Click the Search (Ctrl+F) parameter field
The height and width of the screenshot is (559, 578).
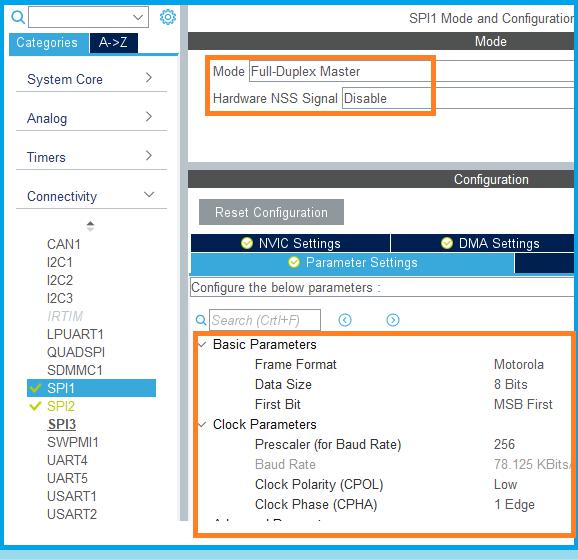(265, 320)
